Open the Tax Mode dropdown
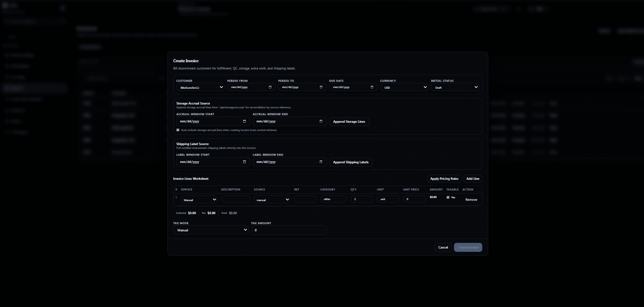 point(211,230)
